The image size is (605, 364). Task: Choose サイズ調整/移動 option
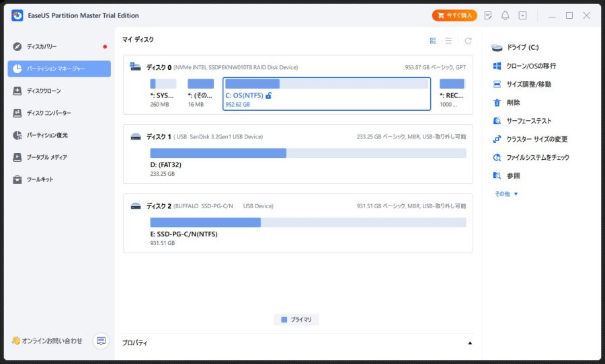click(522, 84)
